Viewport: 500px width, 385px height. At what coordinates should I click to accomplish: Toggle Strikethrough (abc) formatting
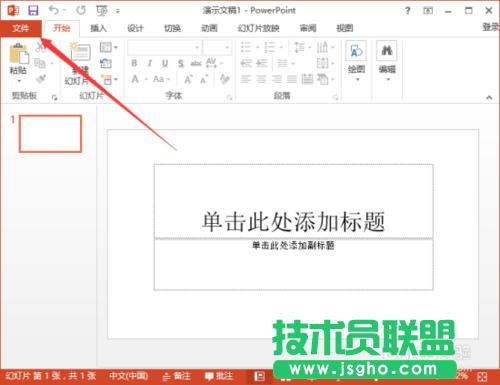tap(196, 63)
